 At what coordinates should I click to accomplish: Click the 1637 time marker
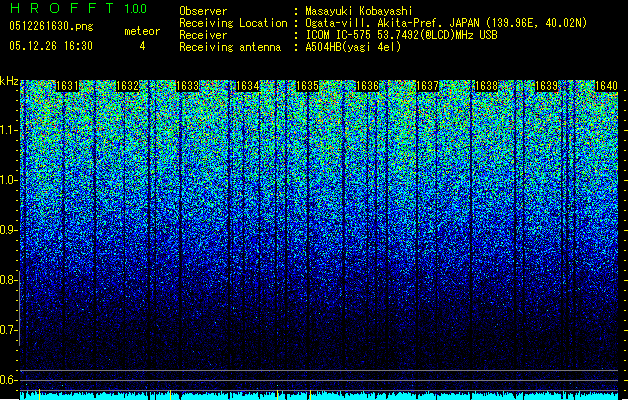(428, 86)
